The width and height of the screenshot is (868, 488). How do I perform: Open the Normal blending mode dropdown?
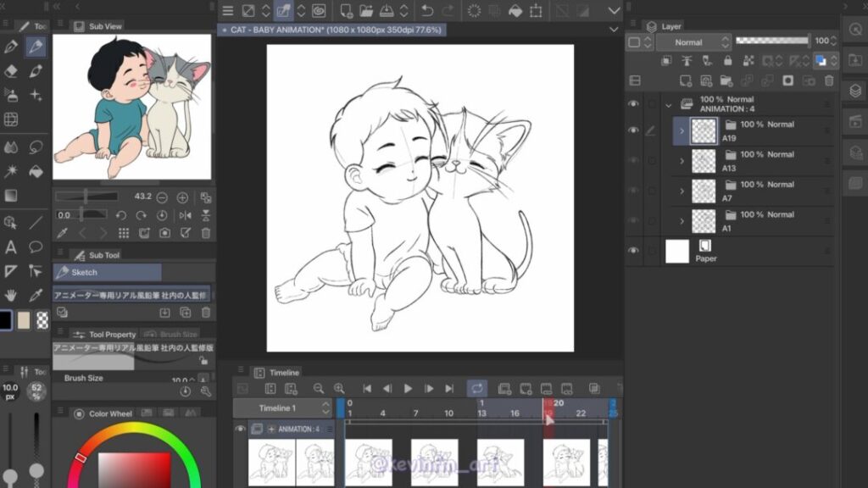(692, 42)
